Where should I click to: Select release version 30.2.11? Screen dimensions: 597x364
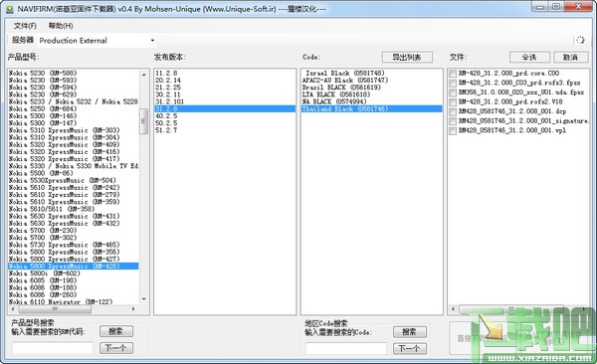(x=225, y=94)
